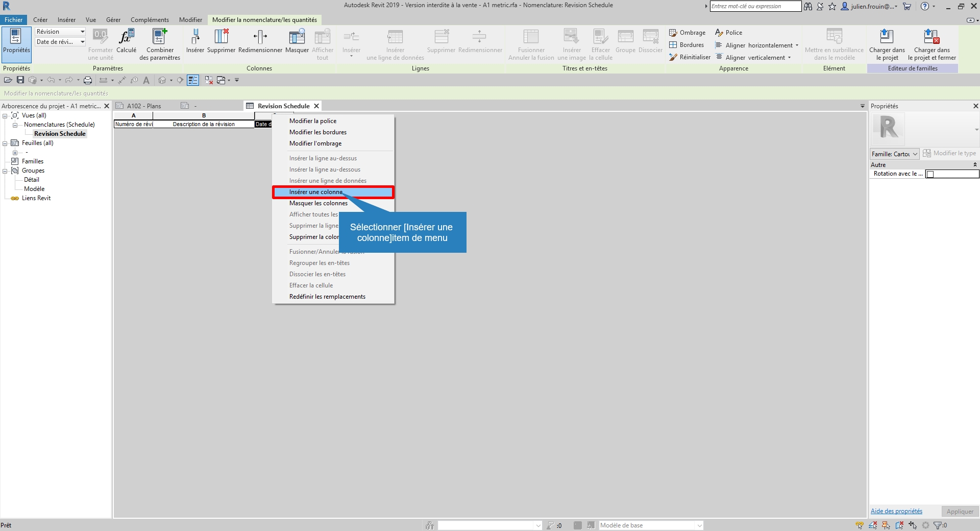980x531 pixels.
Task: Select Insérer une colonne menu item
Action: click(315, 192)
